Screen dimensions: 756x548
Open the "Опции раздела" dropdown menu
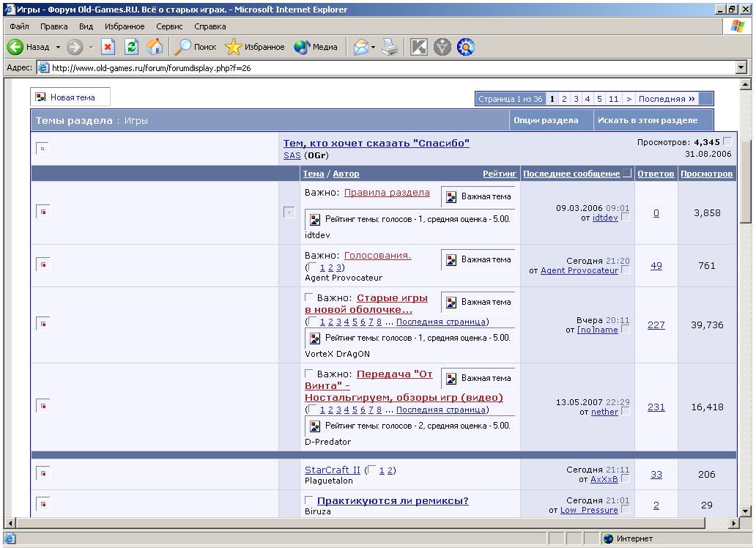[546, 120]
